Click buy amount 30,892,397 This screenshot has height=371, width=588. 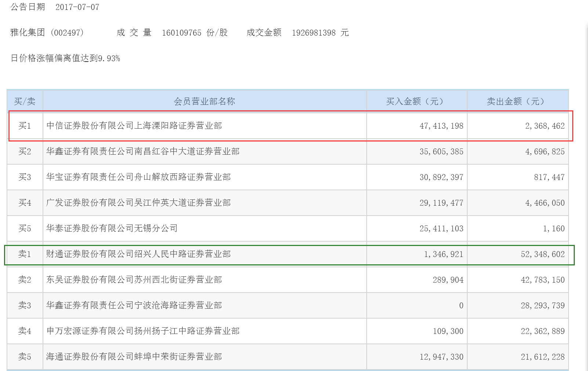click(442, 177)
